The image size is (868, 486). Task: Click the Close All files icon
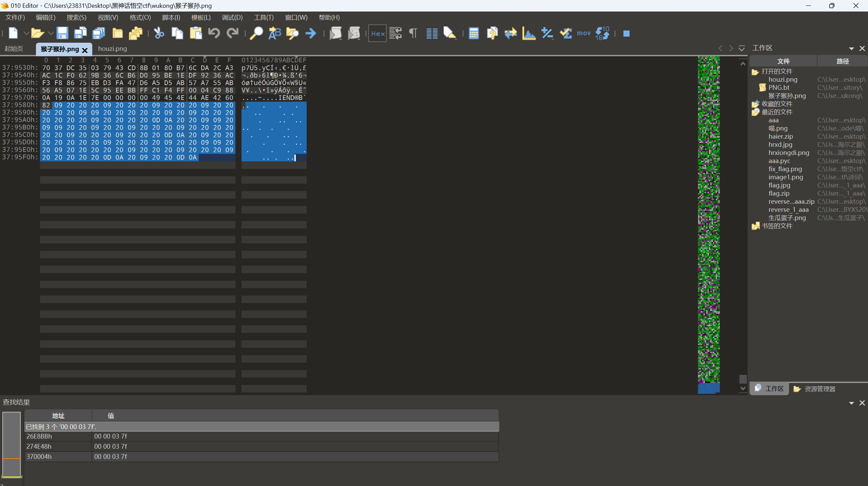click(136, 33)
